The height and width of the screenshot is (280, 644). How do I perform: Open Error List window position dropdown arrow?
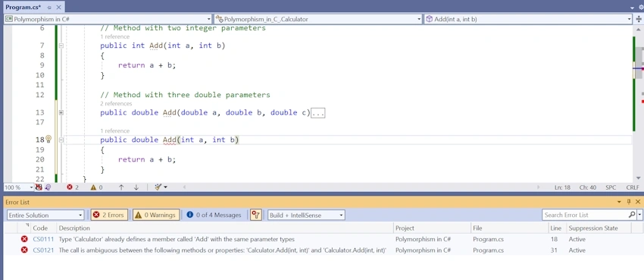(619, 203)
